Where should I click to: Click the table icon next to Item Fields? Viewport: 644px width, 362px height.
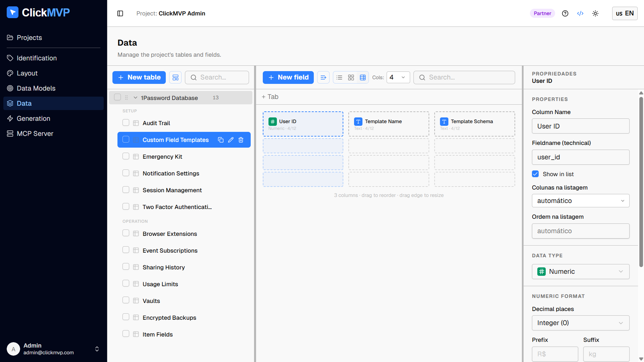click(136, 334)
